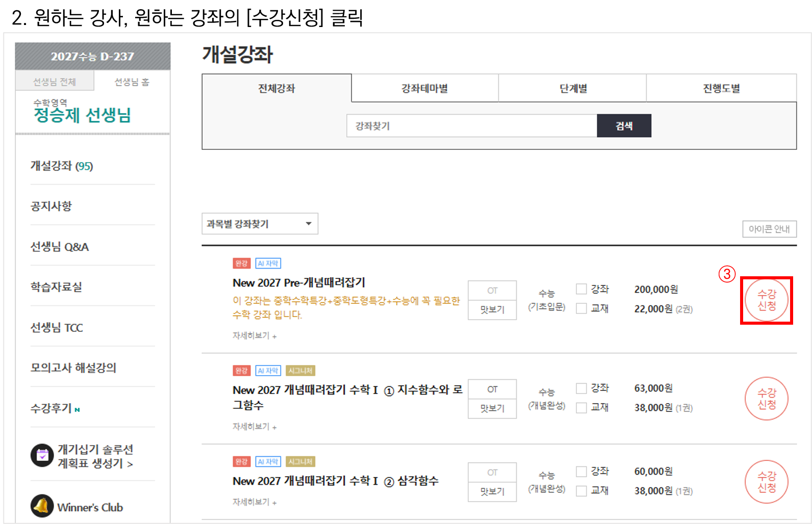Click 시그니처 badge on 삼각함수 course
Viewport: 812px width, 524px height.
coord(300,462)
